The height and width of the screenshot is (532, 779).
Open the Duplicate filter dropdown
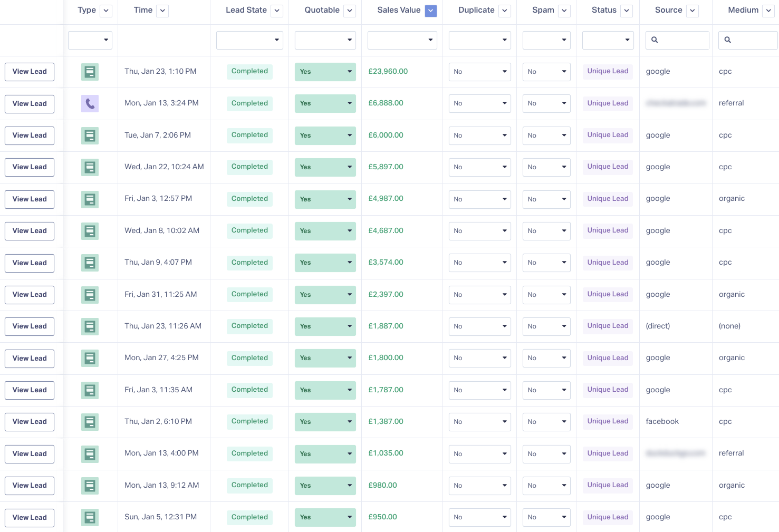click(x=480, y=40)
